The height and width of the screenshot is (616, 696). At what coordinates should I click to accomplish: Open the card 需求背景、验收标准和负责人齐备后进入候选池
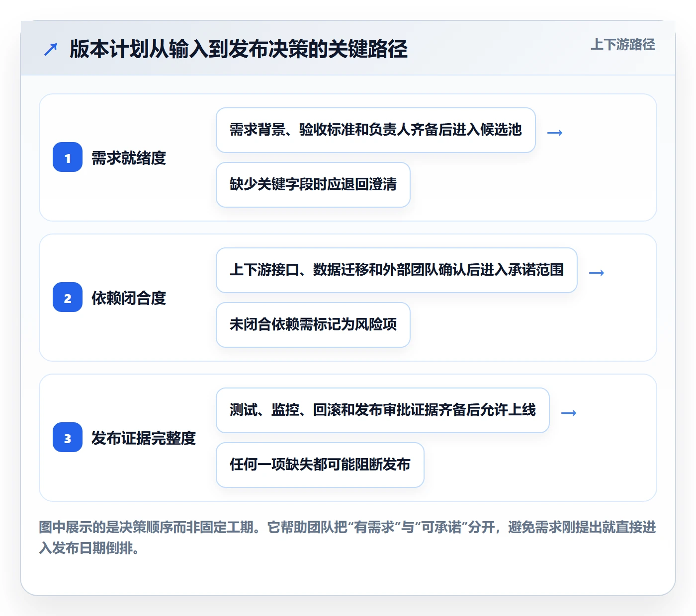pos(376,130)
